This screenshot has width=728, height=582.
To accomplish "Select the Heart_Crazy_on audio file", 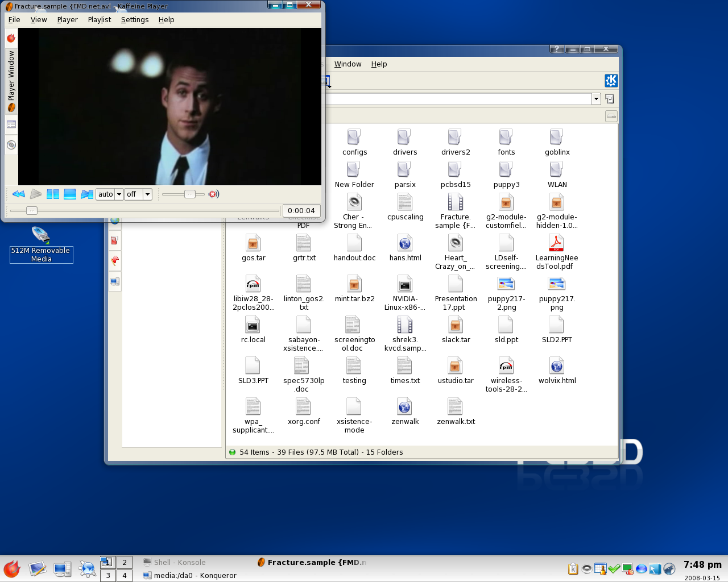I will click(456, 252).
